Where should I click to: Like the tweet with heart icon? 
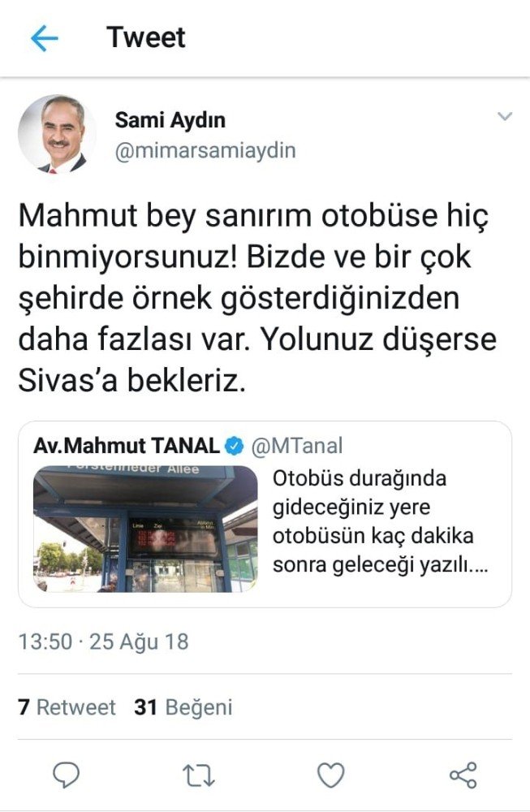[x=330, y=775]
